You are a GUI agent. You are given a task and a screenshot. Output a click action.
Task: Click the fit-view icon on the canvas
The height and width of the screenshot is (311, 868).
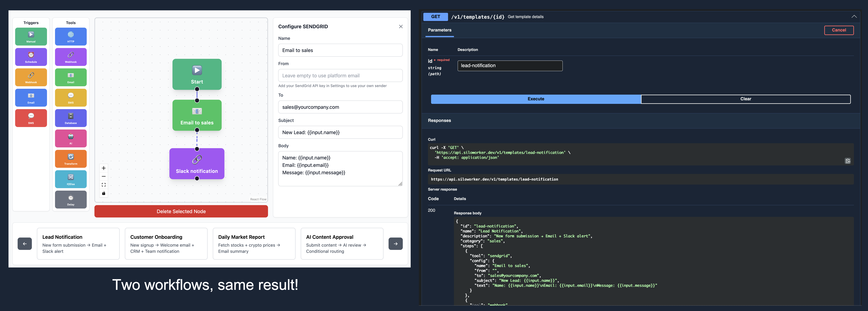[x=103, y=184]
